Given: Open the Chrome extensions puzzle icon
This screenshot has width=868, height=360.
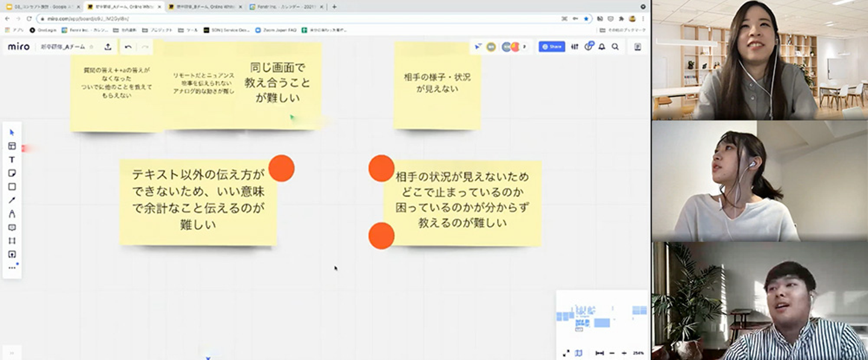Looking at the screenshot, I should pos(621,19).
